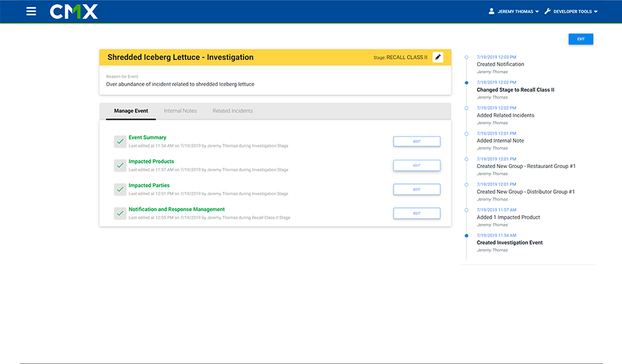This screenshot has height=364, width=622.
Task: Click the Shredded Iceberg Lettuce - Investigation title
Action: [181, 57]
